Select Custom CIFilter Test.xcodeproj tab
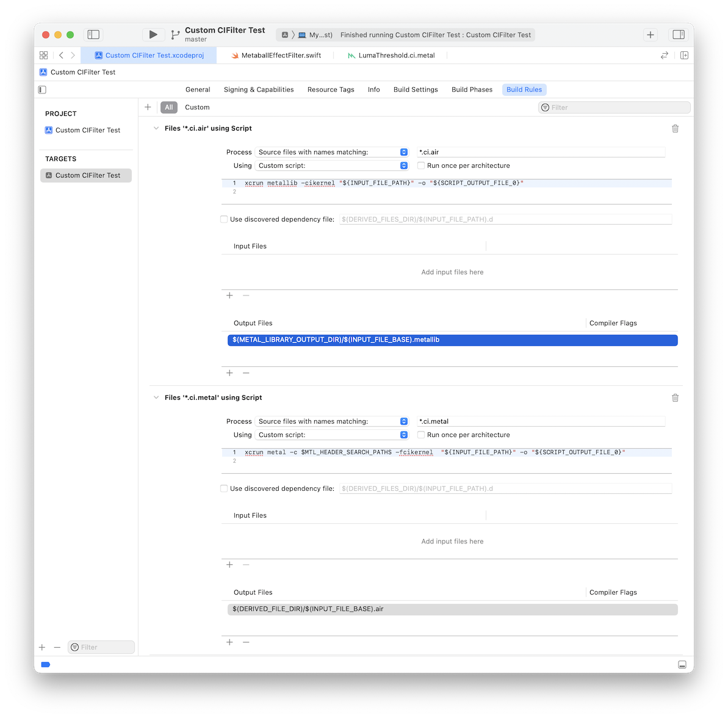 (149, 56)
